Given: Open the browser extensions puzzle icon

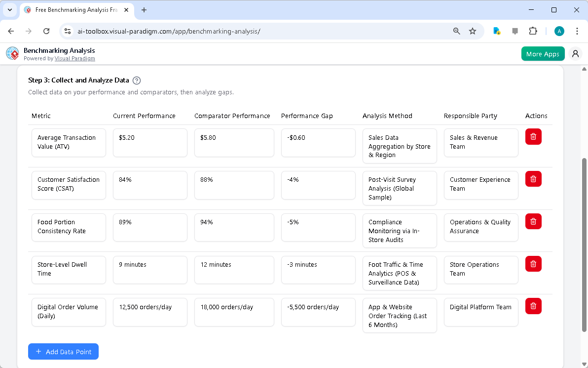Looking at the screenshot, I should click(x=533, y=31).
